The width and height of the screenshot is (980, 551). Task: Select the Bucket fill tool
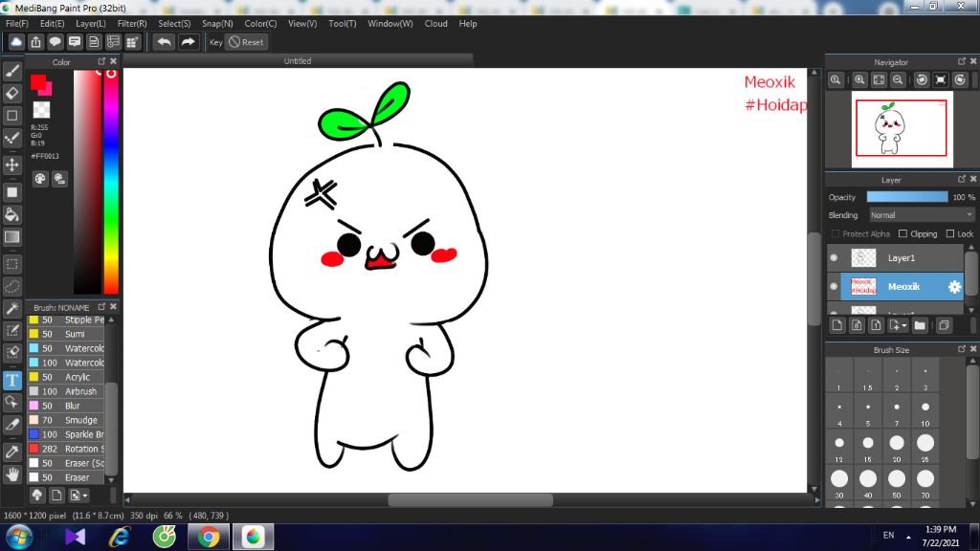(x=11, y=215)
